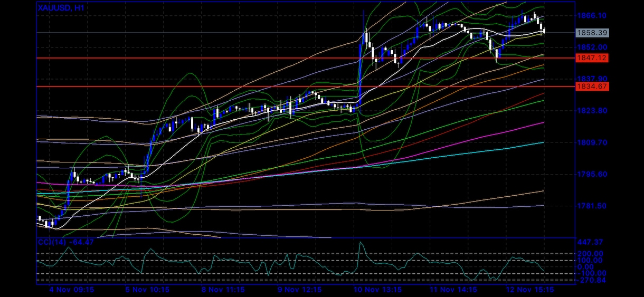Click the 1852.00 price axis label
The image size is (644, 297).
(x=591, y=47)
